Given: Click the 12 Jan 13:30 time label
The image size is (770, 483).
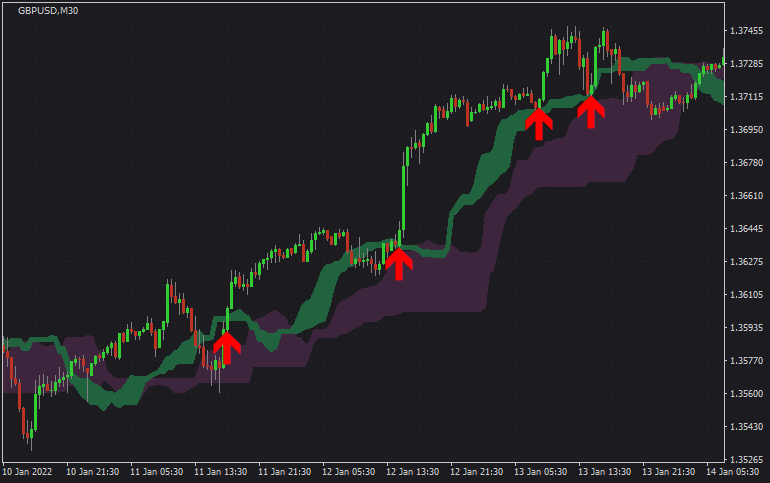Looking at the screenshot, I should pos(412,472).
